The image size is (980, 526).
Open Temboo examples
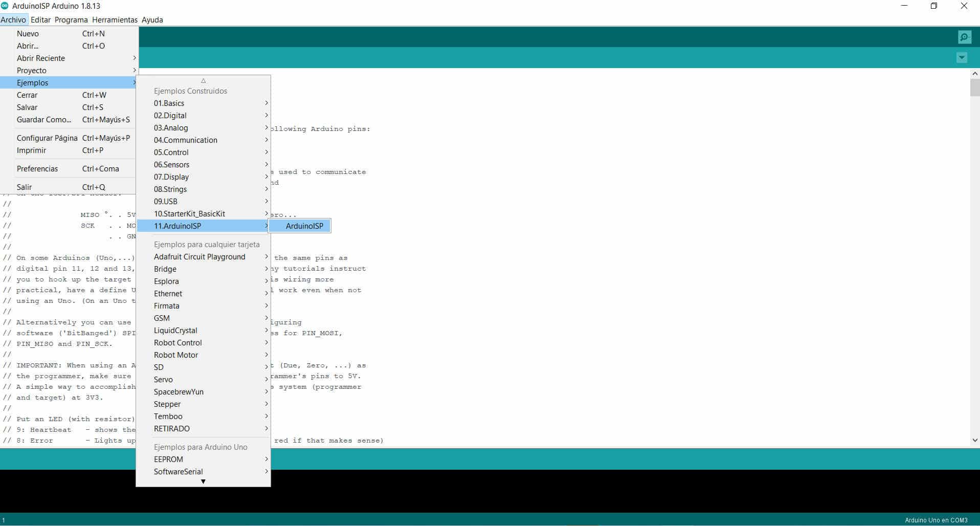point(203,417)
